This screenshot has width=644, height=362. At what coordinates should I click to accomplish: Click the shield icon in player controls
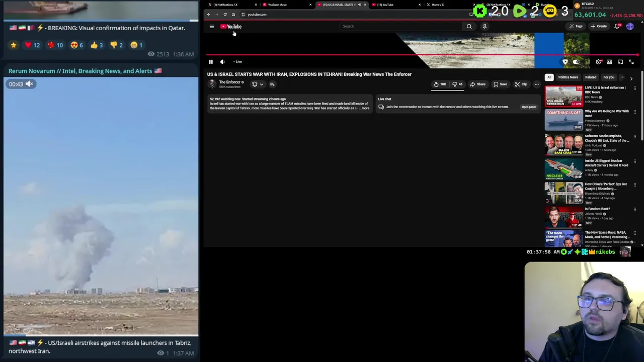tap(565, 62)
